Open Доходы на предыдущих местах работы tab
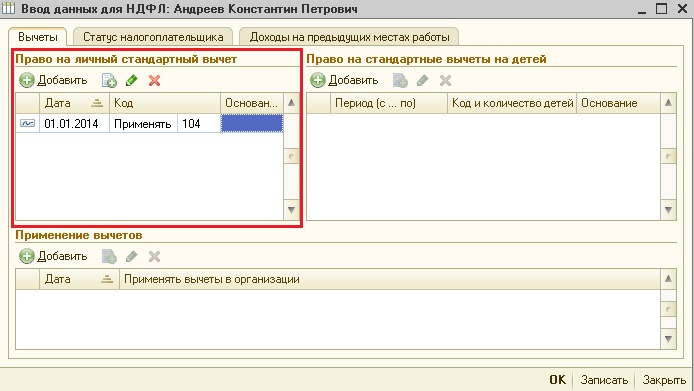Viewport: 694px width, 391px height. [349, 37]
